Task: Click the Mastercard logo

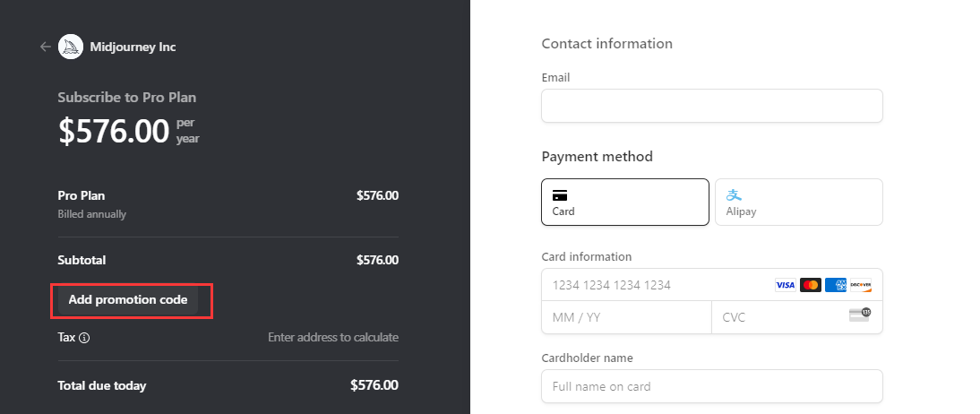Action: tap(810, 285)
